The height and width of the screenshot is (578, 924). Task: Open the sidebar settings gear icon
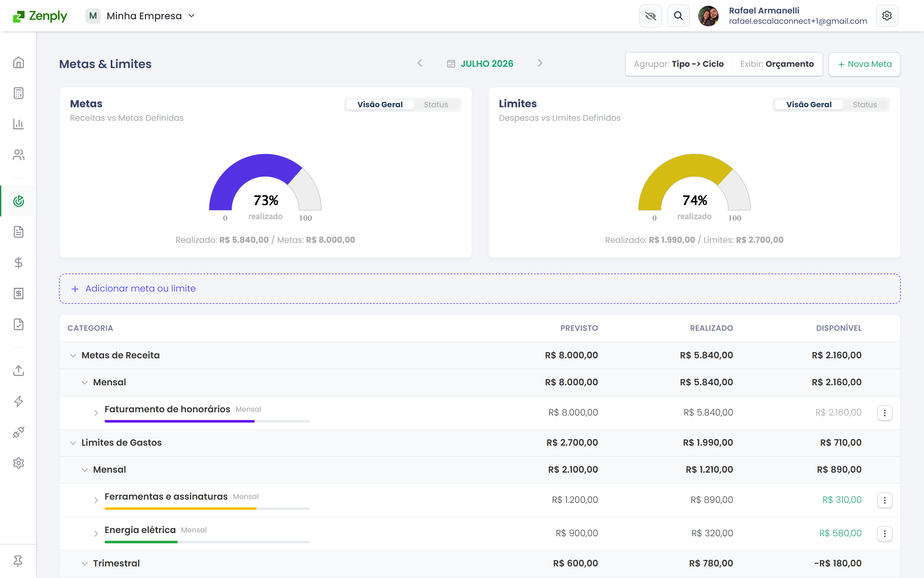[x=18, y=463]
